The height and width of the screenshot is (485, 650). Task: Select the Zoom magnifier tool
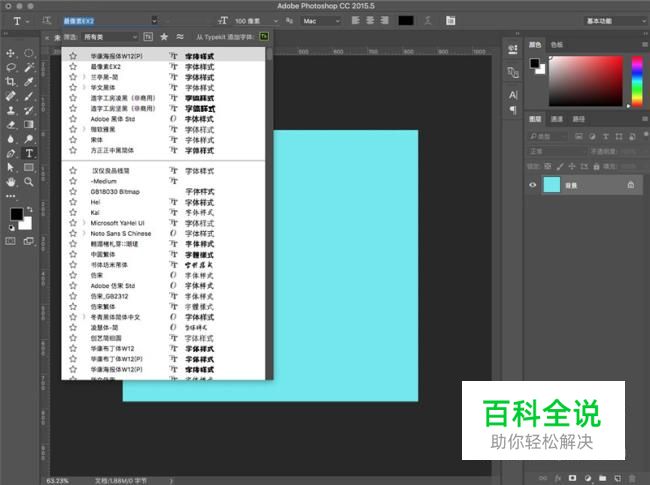click(29, 182)
